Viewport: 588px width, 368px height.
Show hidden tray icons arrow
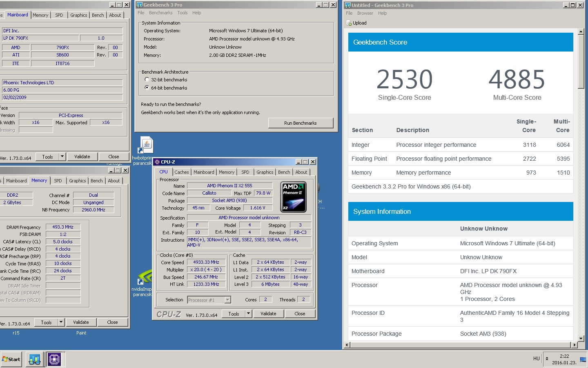pyautogui.click(x=547, y=359)
